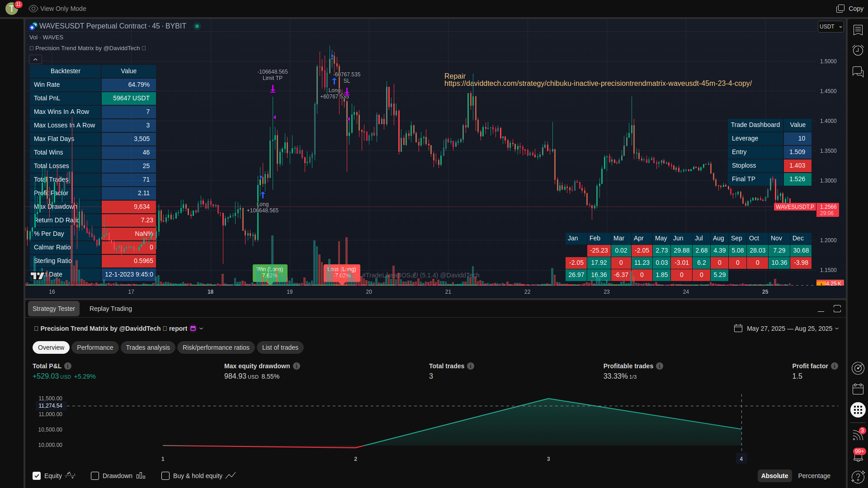Switch chart to Percentage values

click(x=814, y=476)
